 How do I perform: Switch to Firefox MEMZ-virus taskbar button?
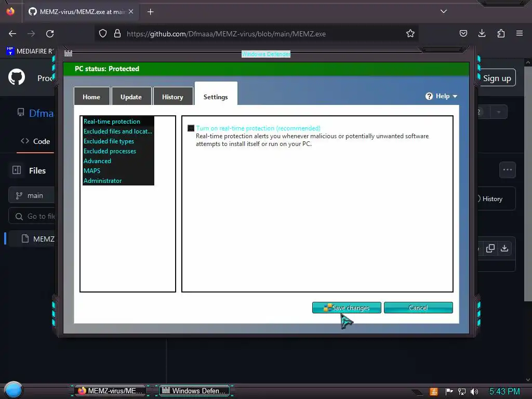(110, 391)
